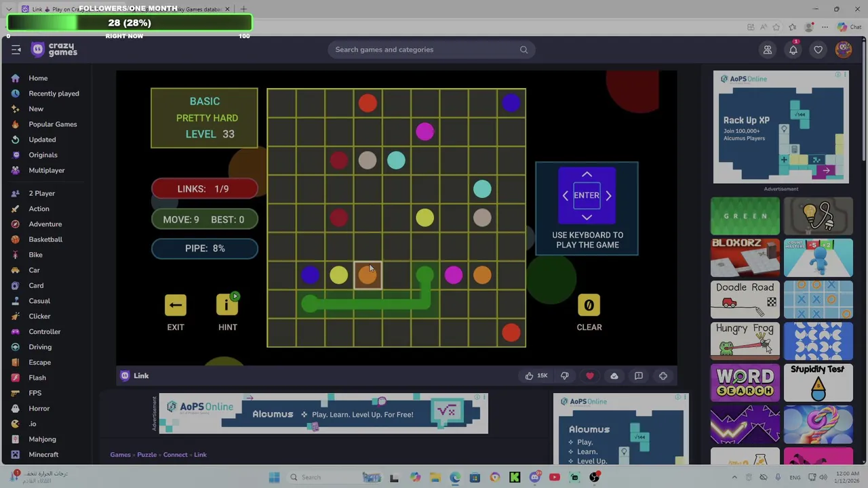Screen dimensions: 868x488
Task: Open the notifications bell
Action: point(793,49)
